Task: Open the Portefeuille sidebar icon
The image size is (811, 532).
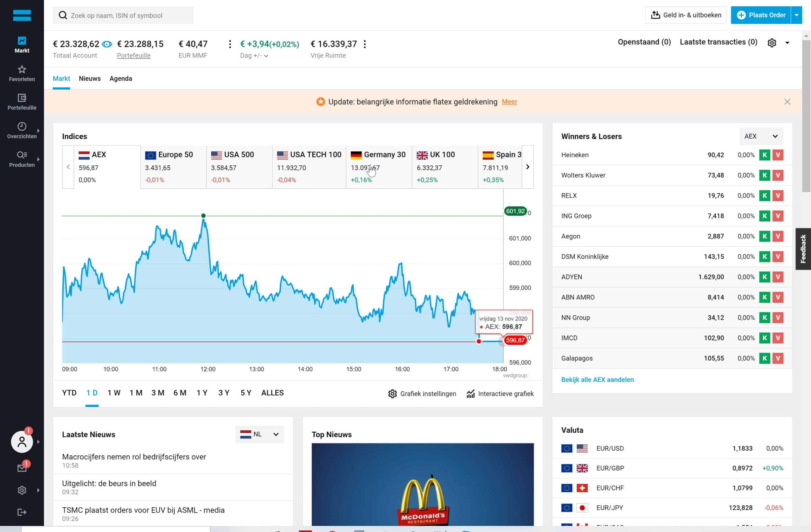Action: pyautogui.click(x=22, y=98)
